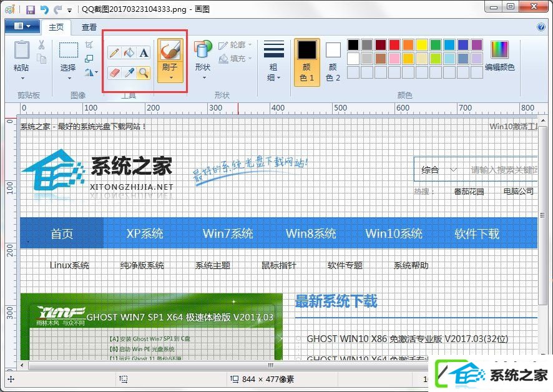
Task: Select the Pencil tool
Action: click(x=114, y=53)
